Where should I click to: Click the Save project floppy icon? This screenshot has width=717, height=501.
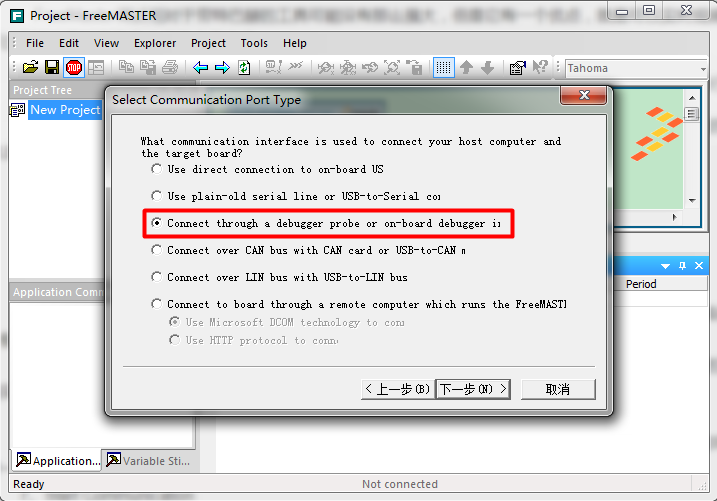click(x=52, y=68)
